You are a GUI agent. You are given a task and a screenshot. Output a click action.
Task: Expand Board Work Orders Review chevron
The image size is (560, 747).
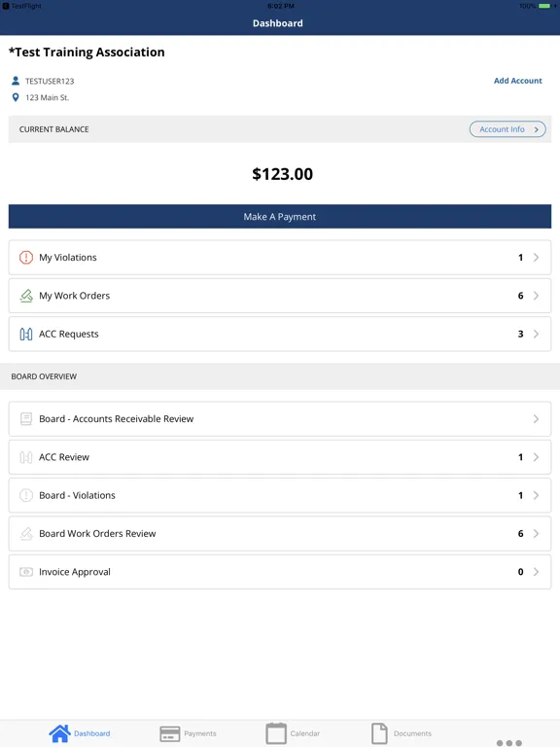537,534
